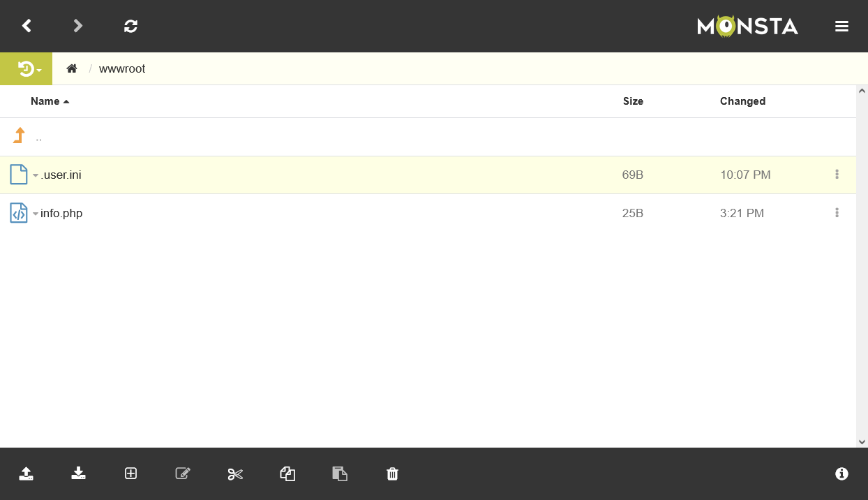The height and width of the screenshot is (500, 868).
Task: Refresh the file listing
Action: pyautogui.click(x=130, y=26)
